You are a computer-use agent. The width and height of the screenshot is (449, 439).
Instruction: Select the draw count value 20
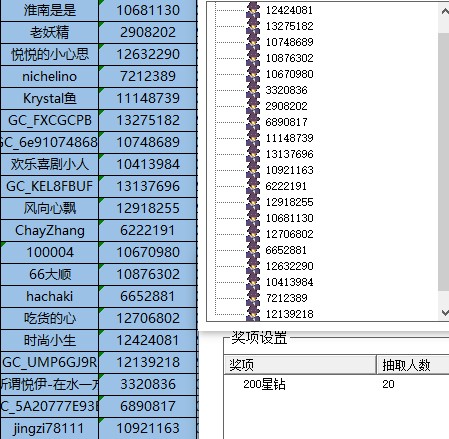(x=388, y=384)
